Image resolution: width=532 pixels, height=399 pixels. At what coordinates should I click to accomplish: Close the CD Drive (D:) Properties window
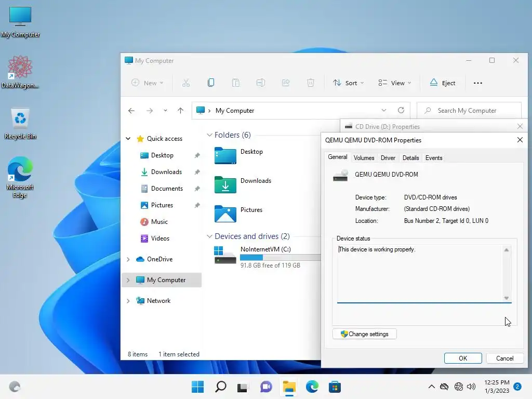point(520,126)
